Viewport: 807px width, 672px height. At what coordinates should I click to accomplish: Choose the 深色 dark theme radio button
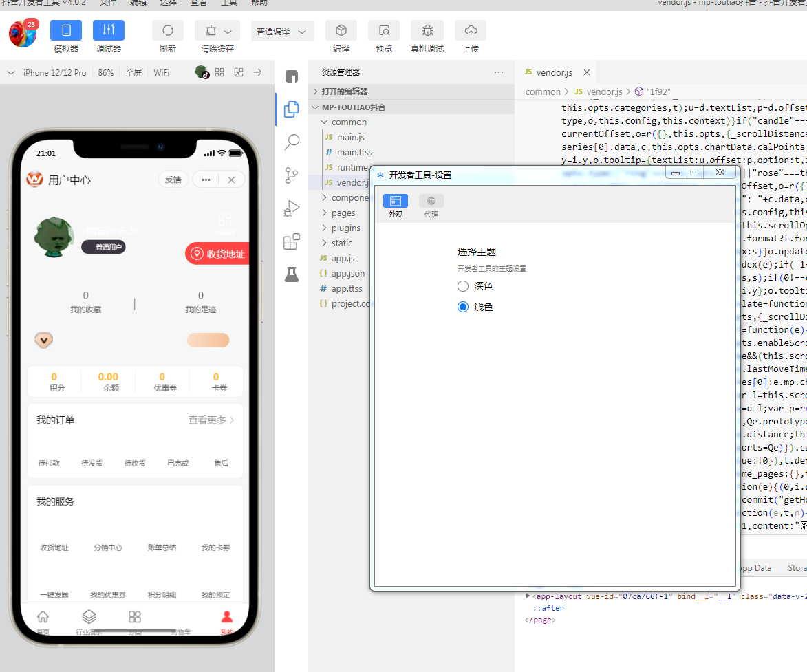coord(463,286)
